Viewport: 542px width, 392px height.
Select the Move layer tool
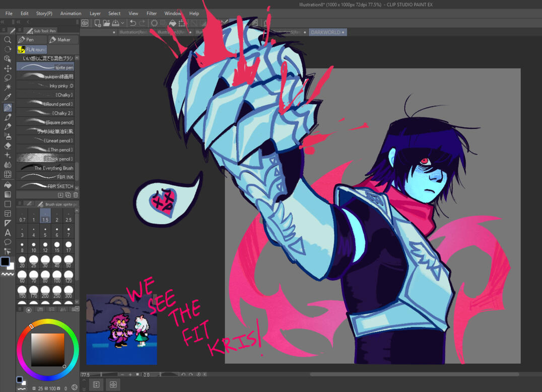click(7, 68)
